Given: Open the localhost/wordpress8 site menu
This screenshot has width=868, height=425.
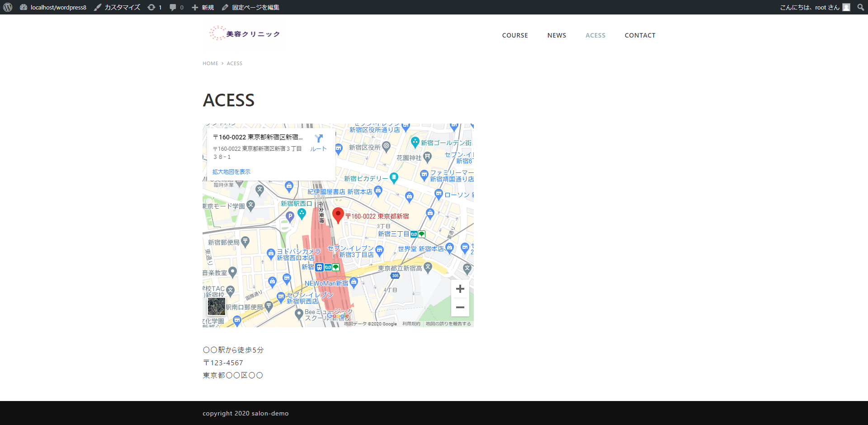Looking at the screenshot, I should tap(53, 7).
